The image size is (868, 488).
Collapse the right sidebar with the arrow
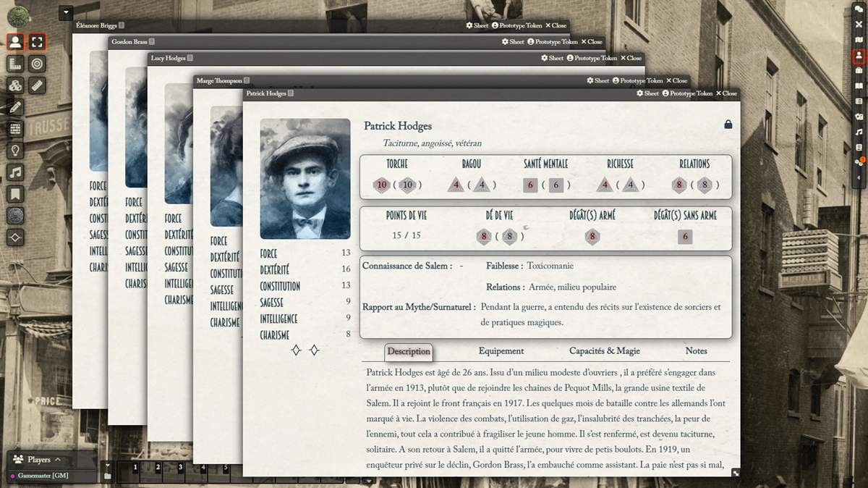[x=859, y=177]
